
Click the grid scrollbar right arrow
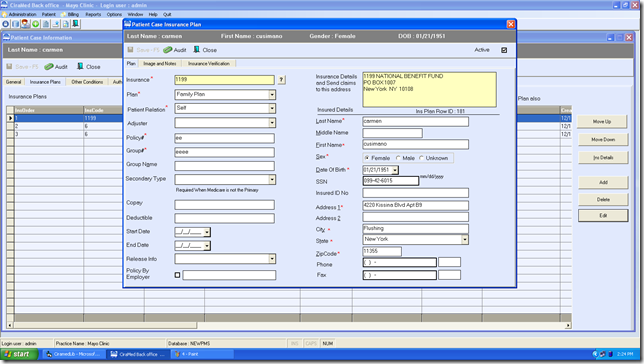[568, 325]
